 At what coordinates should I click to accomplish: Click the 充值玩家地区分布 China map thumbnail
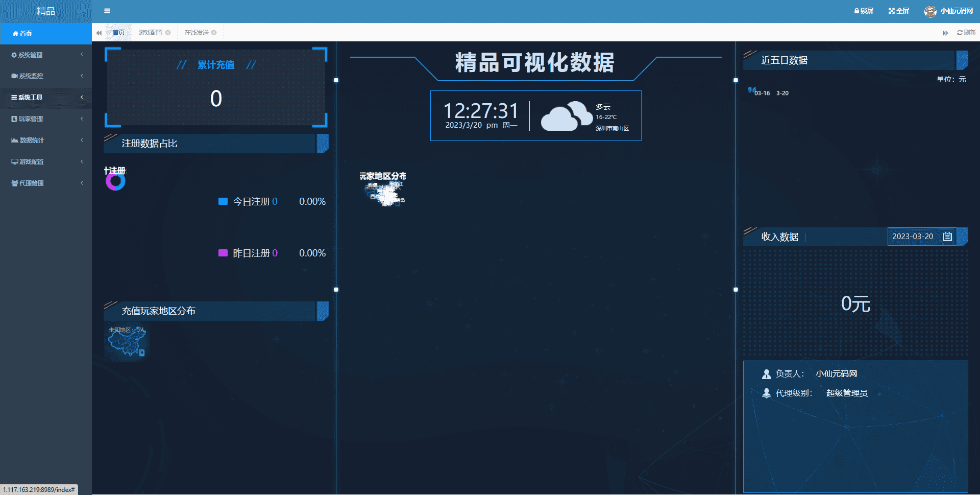click(127, 342)
